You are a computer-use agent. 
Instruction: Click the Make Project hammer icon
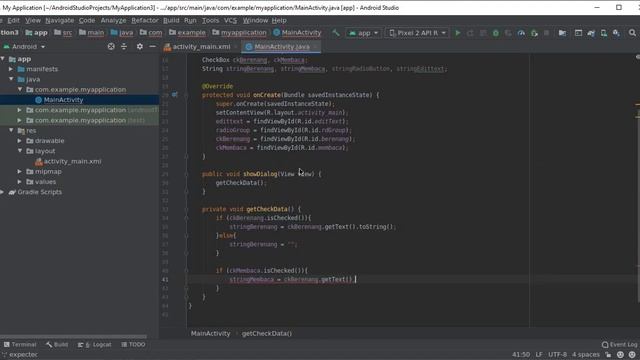[x=336, y=33]
